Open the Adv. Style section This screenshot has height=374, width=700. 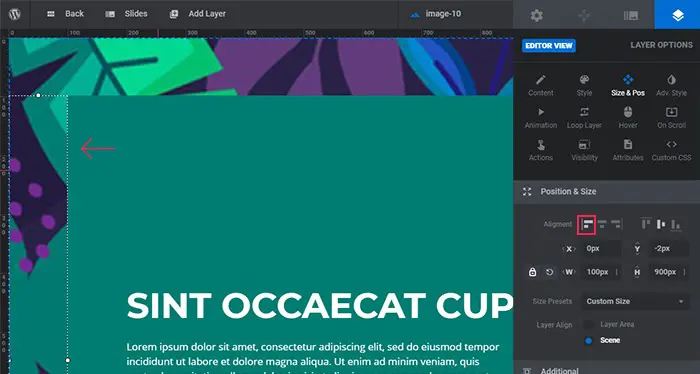(671, 85)
